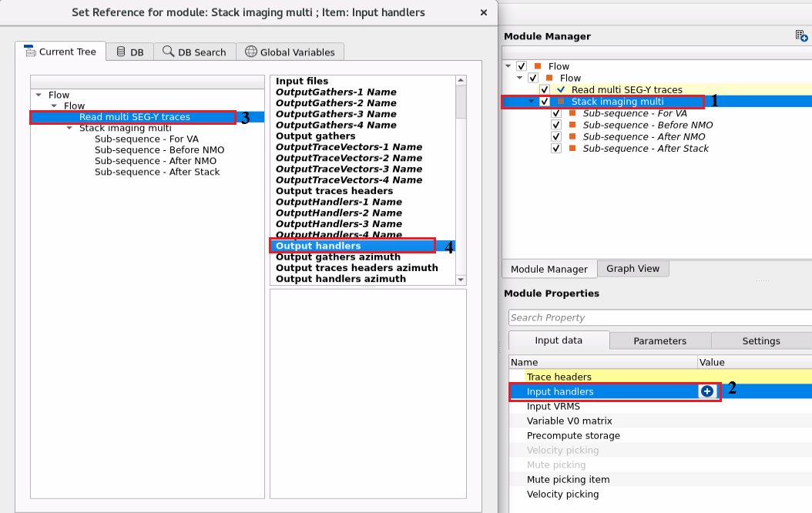812x513 pixels.
Task: Click the database icon on DB tab
Action: point(121,52)
